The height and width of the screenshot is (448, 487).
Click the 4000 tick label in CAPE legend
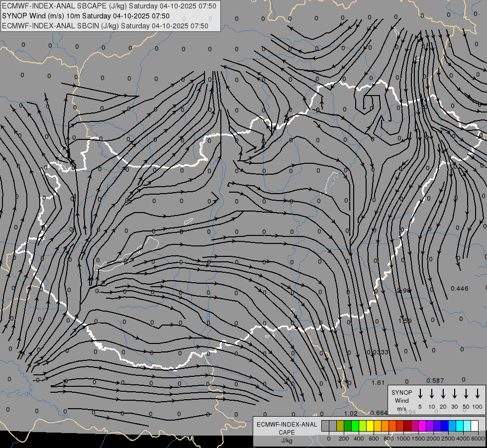463,439
